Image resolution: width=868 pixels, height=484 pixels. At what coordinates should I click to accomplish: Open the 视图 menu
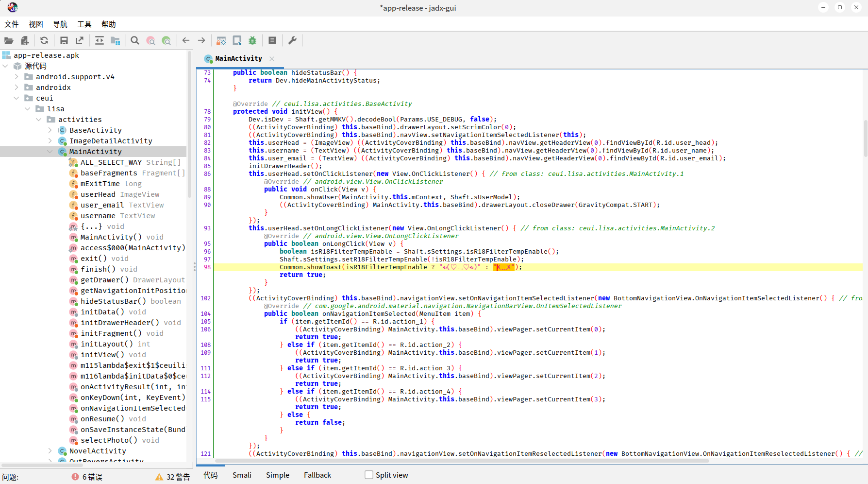tap(36, 24)
